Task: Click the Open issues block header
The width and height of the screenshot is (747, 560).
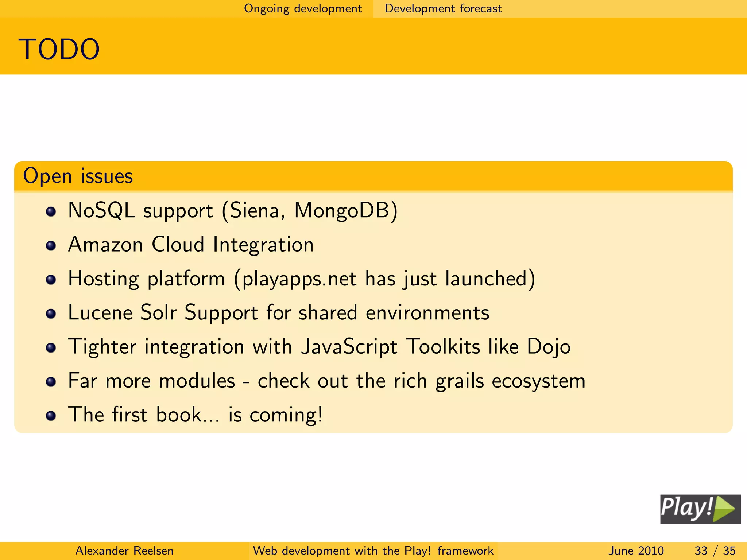Action: [x=78, y=176]
